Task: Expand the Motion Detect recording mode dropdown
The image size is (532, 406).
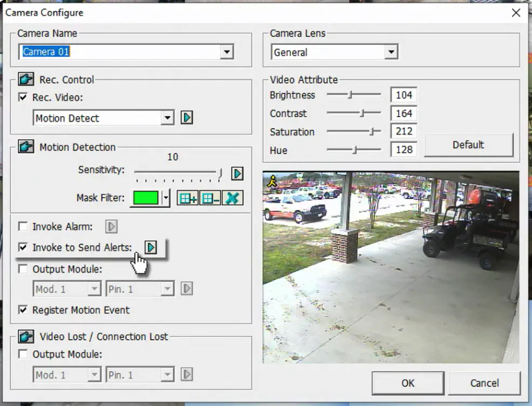Action: pos(167,118)
